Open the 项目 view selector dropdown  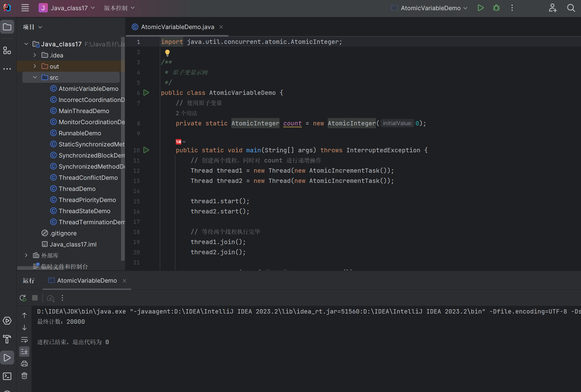click(32, 27)
